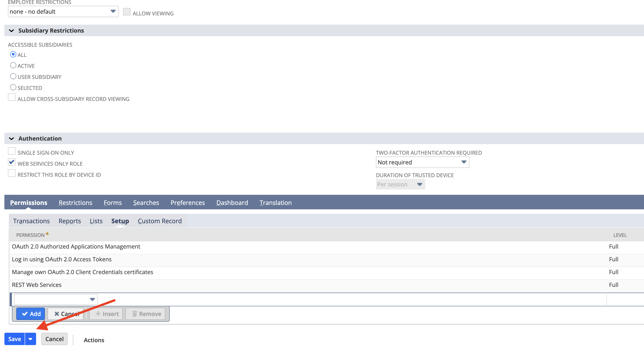644x353 pixels.
Task: Enable Single Sign-On Only checkbox
Action: tap(11, 151)
